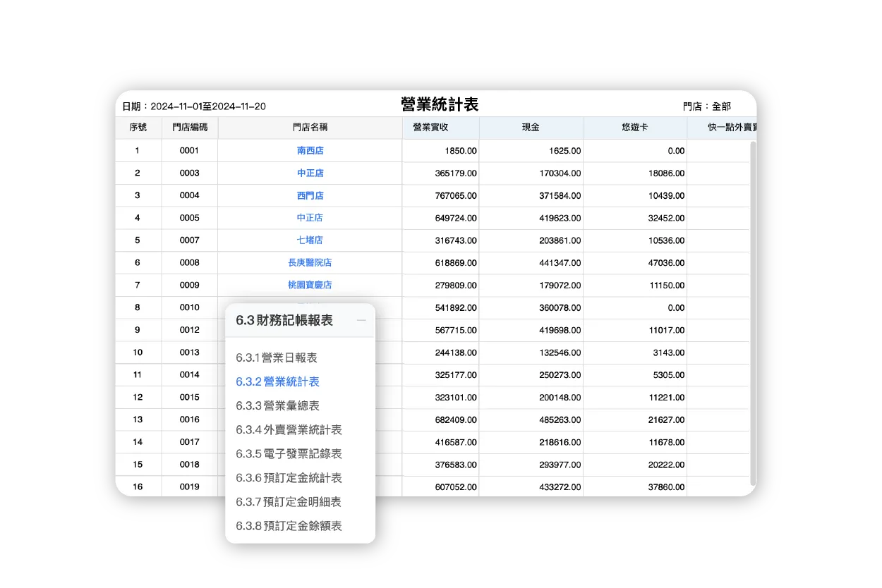The height and width of the screenshot is (588, 882).
Task: Select store code cell 0004
Action: click(x=189, y=195)
